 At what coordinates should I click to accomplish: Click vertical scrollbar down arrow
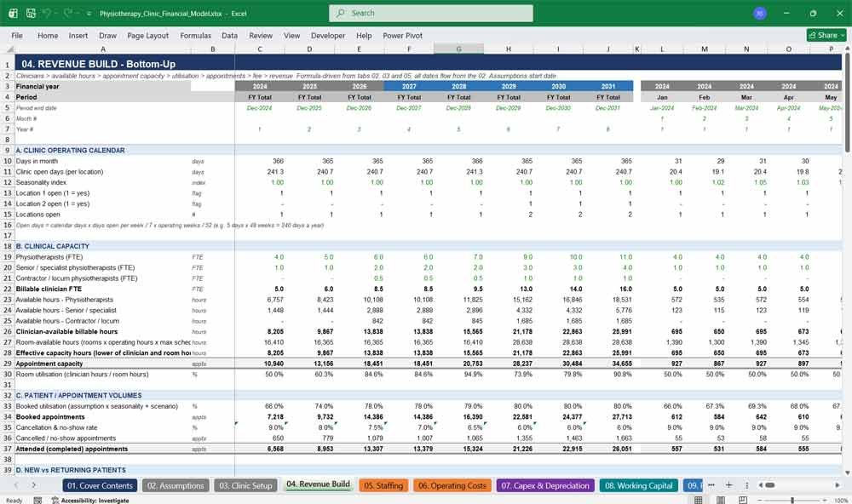[x=847, y=472]
